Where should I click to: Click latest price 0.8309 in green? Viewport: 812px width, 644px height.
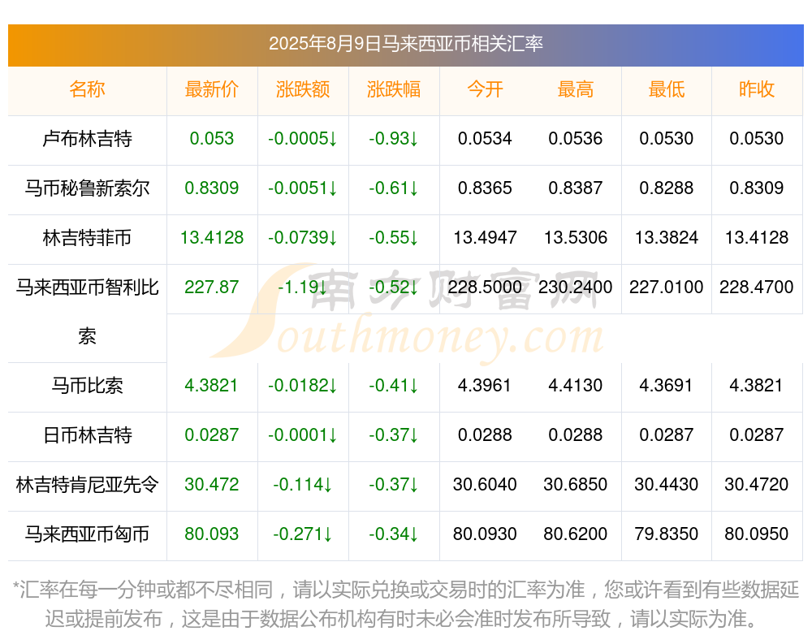[x=211, y=188]
